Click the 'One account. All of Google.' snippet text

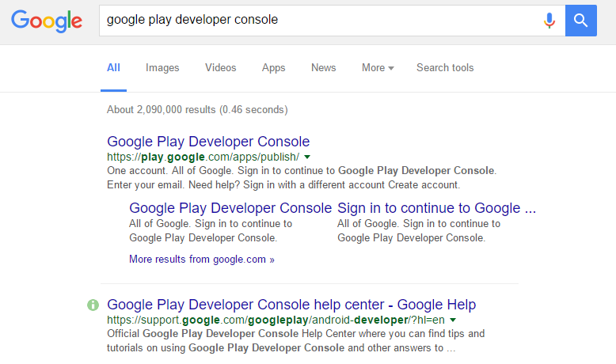pyautogui.click(x=302, y=178)
